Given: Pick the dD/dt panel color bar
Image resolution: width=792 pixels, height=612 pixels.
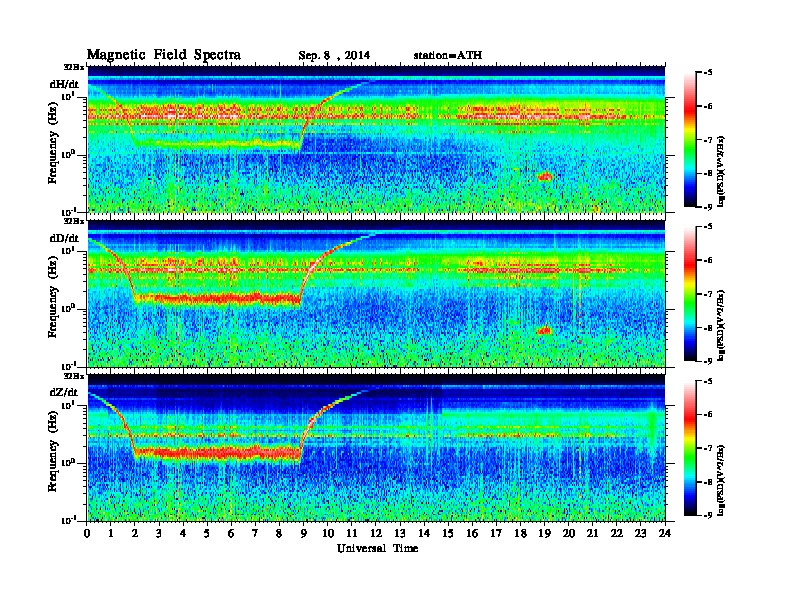Looking at the screenshot, I should pyautogui.click(x=689, y=294).
